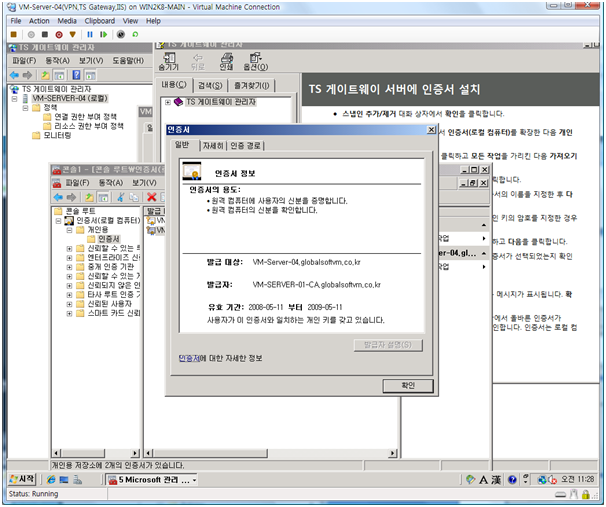Expand the 엔터프라이즈 신뢰 folder node

pos(69,258)
